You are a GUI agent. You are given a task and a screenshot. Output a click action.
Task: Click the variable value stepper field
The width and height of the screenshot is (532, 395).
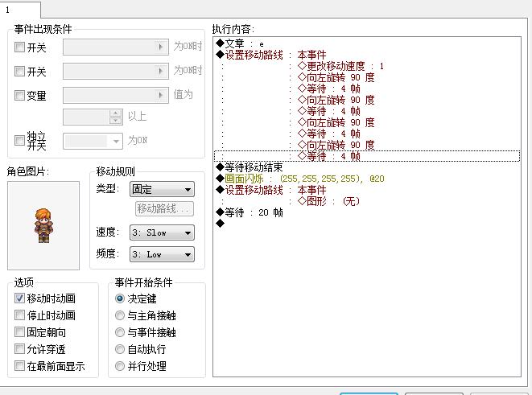tap(93, 117)
